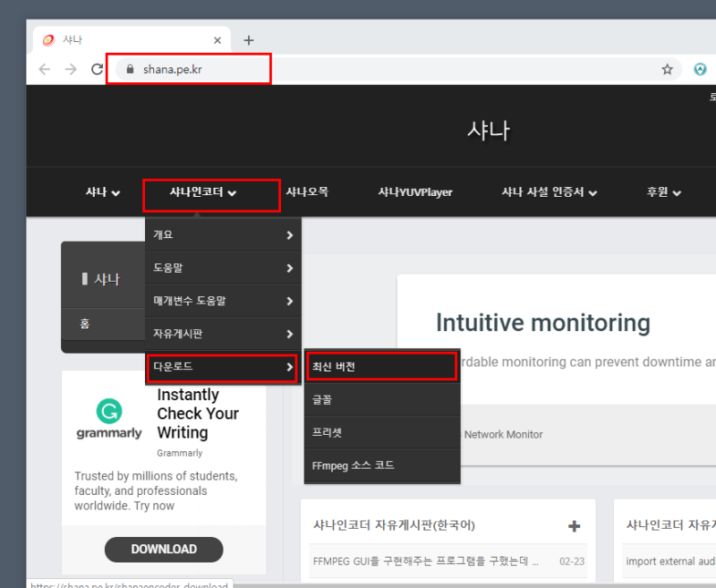Click the 샤나 sidebar heading
This screenshot has width=716, height=588.
[107, 279]
